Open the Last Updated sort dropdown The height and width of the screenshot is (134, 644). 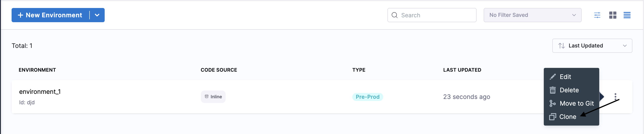tap(592, 46)
